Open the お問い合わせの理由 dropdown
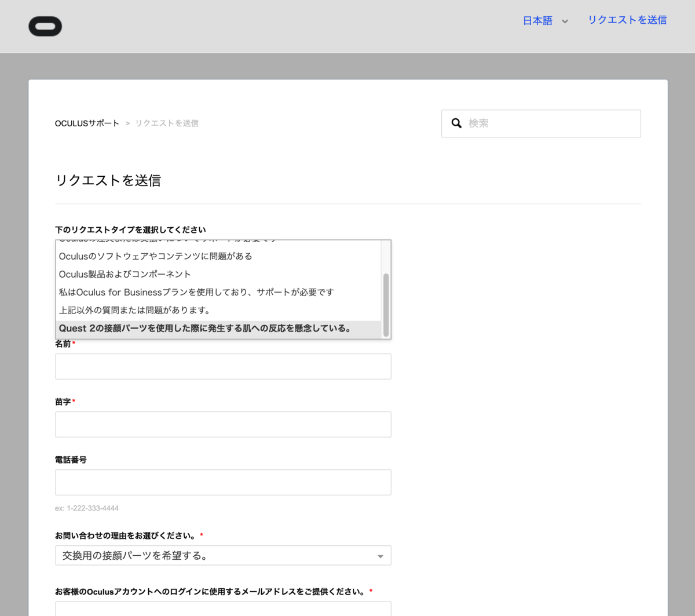This screenshot has width=695, height=616. click(x=223, y=556)
